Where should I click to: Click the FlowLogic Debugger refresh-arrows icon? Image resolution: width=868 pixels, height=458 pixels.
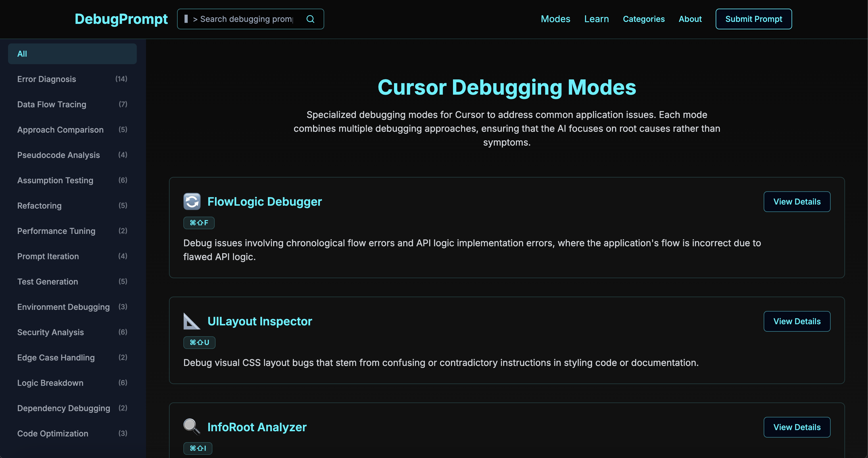192,201
